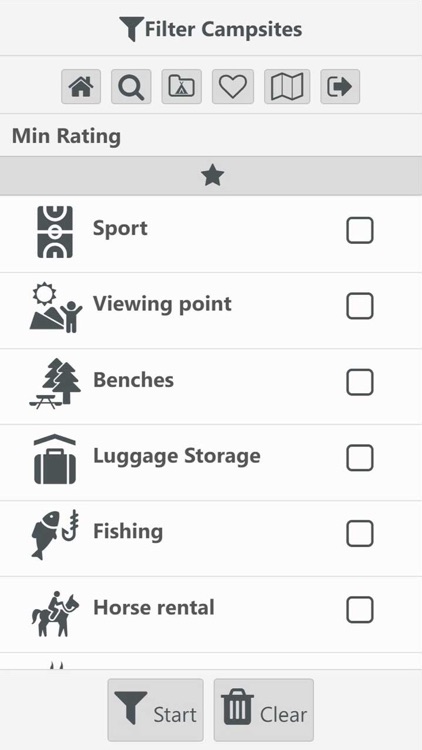This screenshot has height=750, width=422.
Task: Open the search magnifier icon
Action: (x=131, y=87)
